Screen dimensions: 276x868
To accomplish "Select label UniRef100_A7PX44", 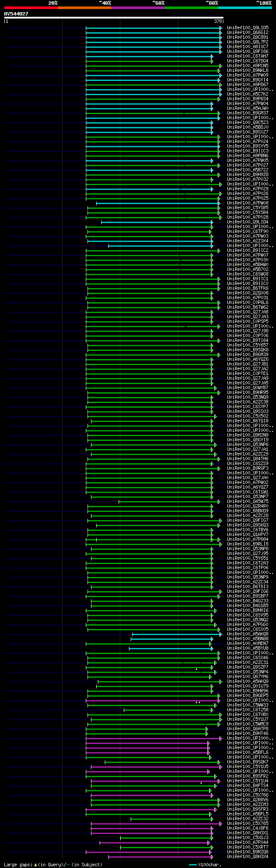I will [248, 843].
